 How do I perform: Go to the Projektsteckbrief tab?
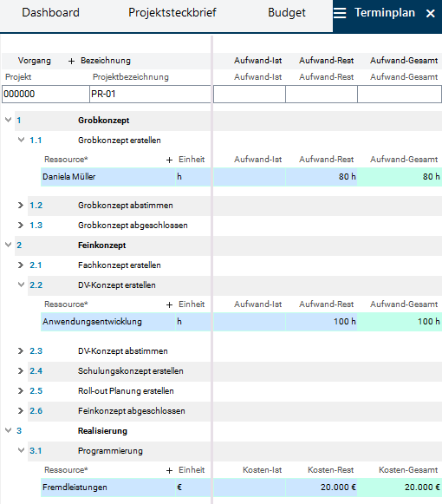click(172, 12)
